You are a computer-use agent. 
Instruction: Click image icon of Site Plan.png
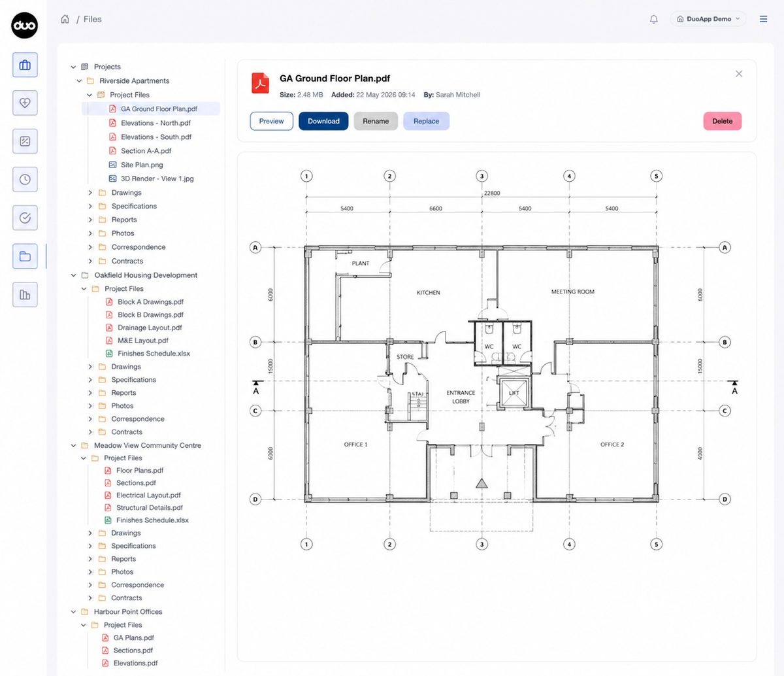click(x=112, y=165)
